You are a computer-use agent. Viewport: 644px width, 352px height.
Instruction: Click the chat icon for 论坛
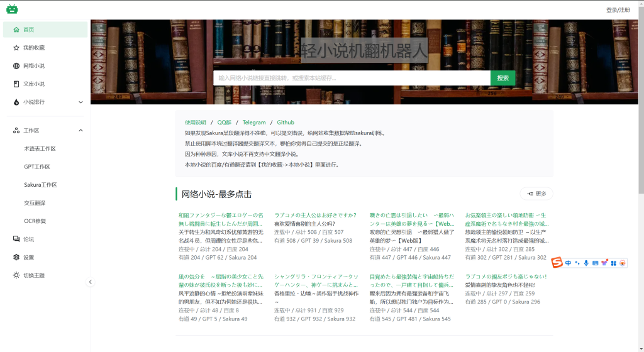pyautogui.click(x=16, y=239)
